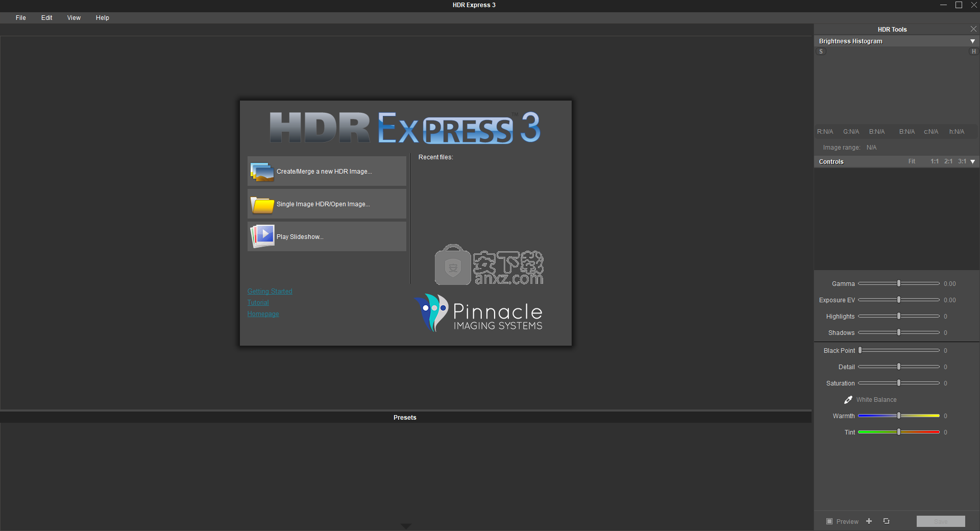Image resolution: width=980 pixels, height=531 pixels.
Task: Click the Shadows slider handle
Action: click(899, 332)
